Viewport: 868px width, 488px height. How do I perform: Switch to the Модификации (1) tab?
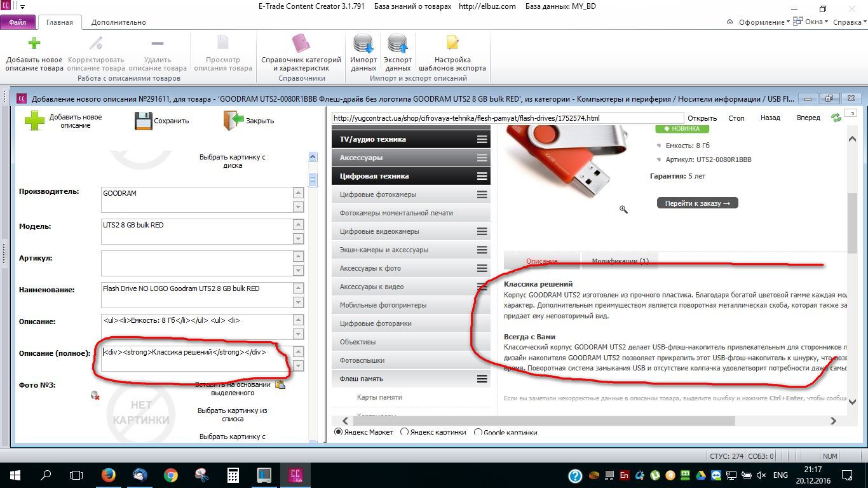click(x=620, y=261)
